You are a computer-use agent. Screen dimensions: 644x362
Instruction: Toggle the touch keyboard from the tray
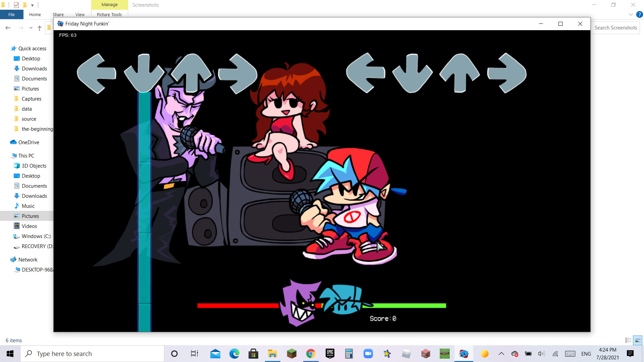(x=571, y=353)
